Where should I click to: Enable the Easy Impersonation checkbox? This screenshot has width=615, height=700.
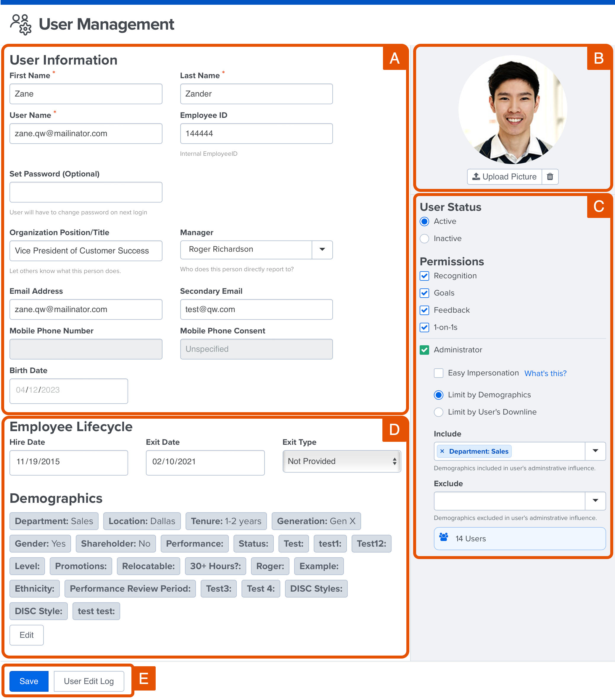438,373
